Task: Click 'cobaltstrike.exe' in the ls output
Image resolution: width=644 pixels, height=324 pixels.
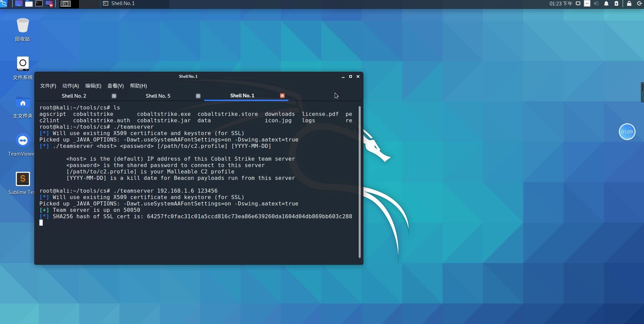Action: coord(164,114)
